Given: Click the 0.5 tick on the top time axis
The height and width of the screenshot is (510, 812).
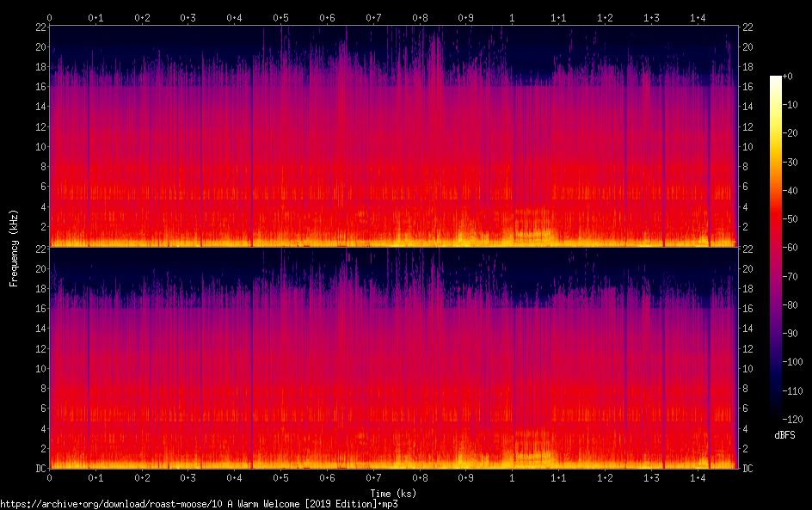Looking at the screenshot, I should pos(280,17).
